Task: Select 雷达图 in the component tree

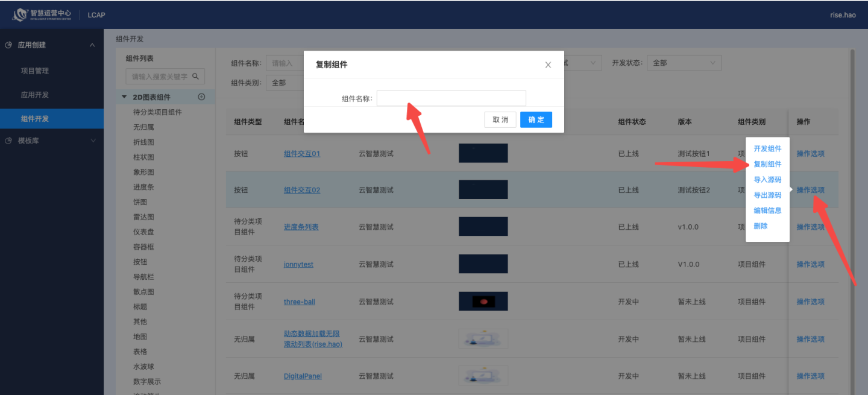Action: point(143,217)
